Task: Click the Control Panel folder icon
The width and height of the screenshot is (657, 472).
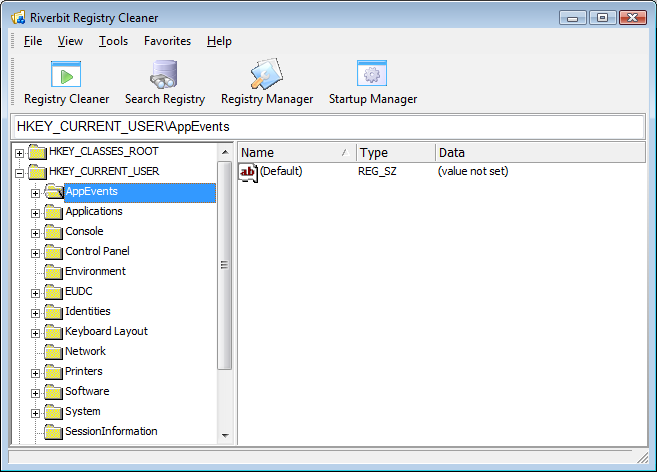Action: pyautogui.click(x=54, y=252)
